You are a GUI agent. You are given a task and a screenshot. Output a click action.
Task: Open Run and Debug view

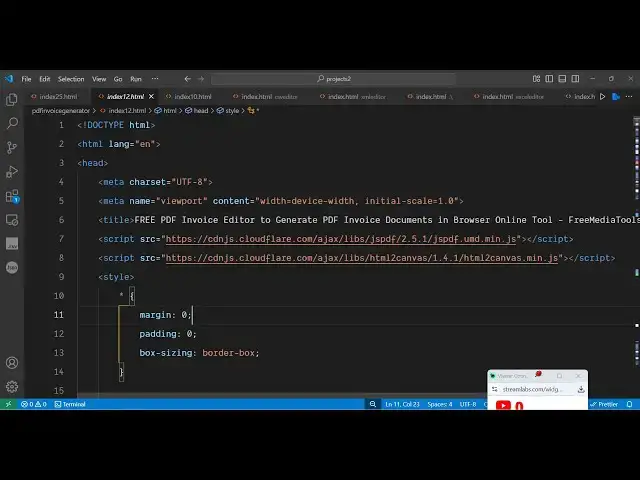coord(12,171)
